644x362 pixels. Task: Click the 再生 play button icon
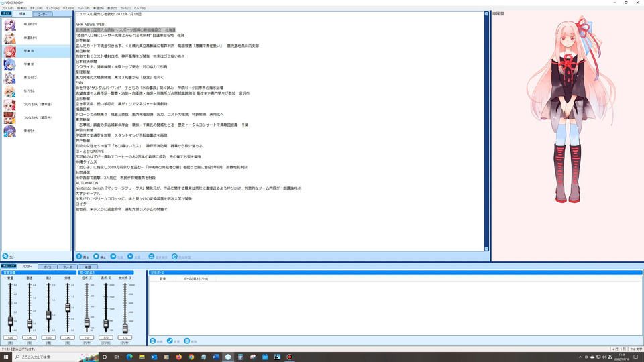[x=79, y=257]
